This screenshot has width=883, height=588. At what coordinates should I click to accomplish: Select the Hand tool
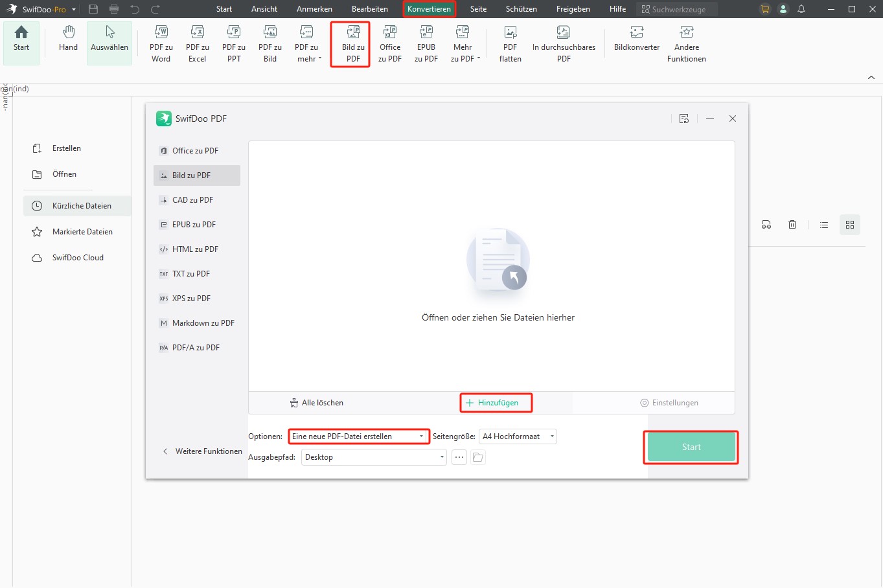click(68, 40)
